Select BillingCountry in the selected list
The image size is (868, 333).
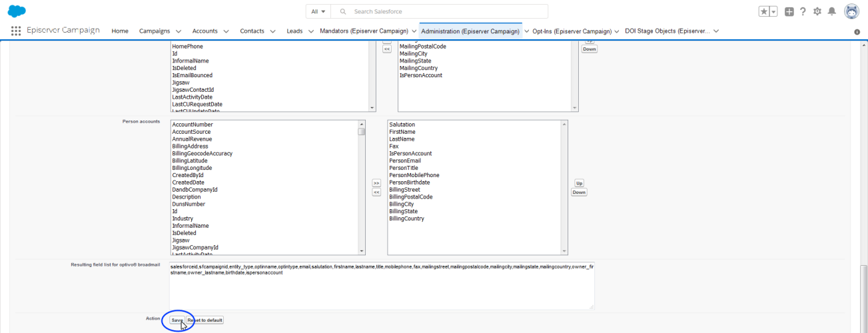click(407, 218)
